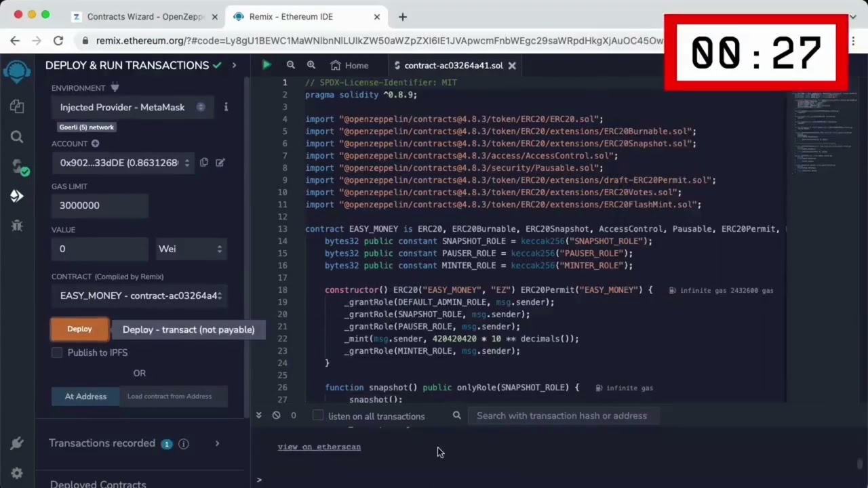Screen dimensions: 868x488
Task: Enable listen on all transactions checkbox
Action: click(318, 415)
